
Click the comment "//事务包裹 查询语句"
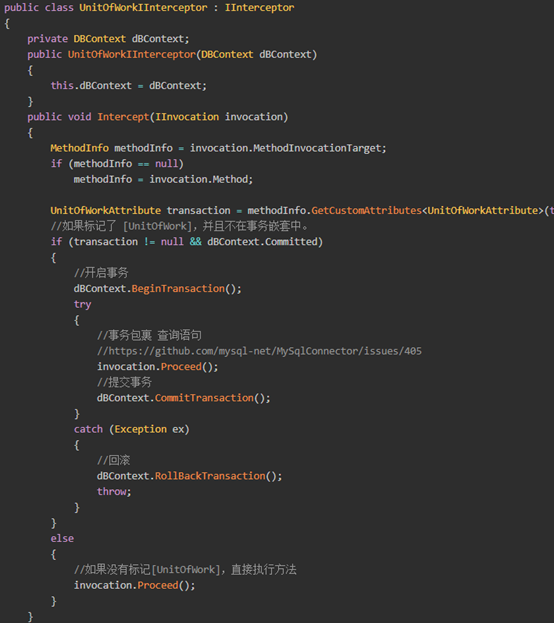[149, 335]
